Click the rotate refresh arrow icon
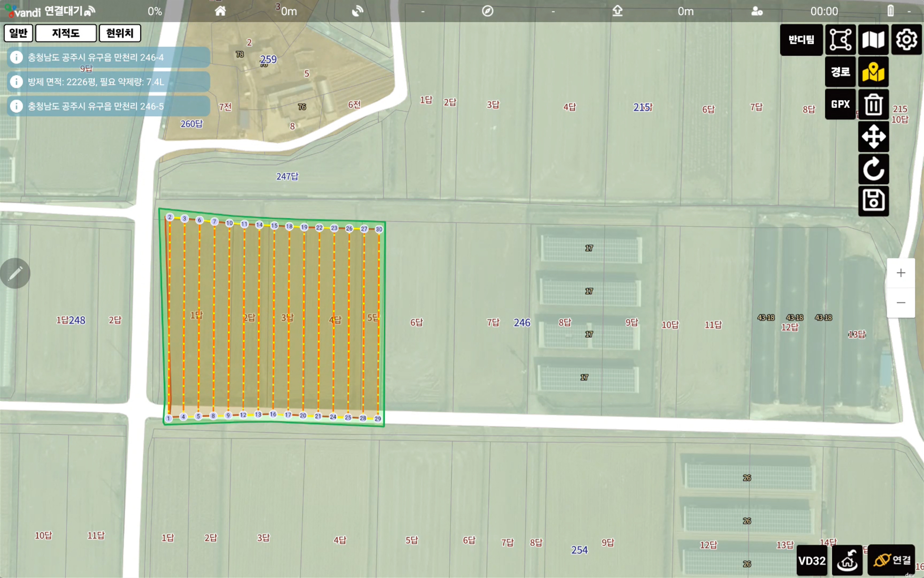924x578 pixels. coord(873,169)
